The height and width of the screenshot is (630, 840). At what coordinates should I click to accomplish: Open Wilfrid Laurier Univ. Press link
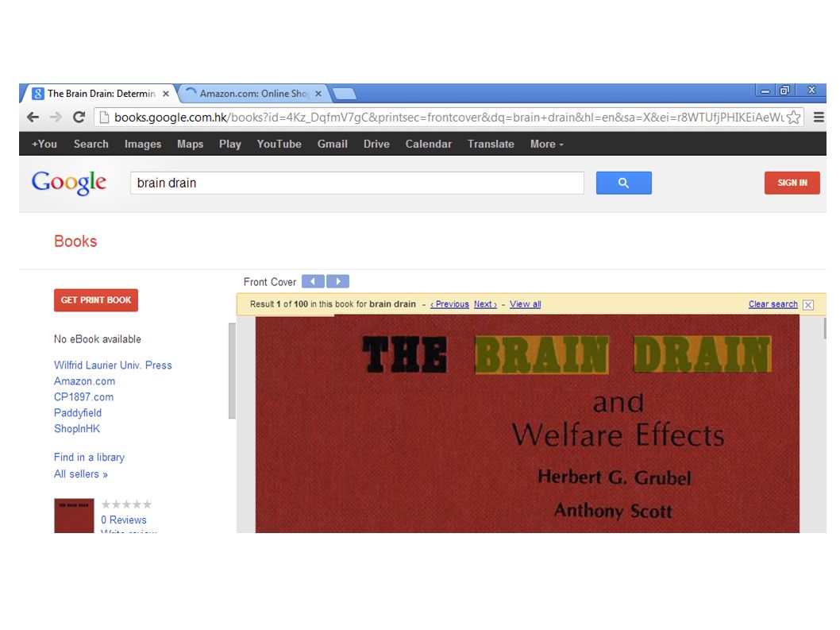point(113,365)
